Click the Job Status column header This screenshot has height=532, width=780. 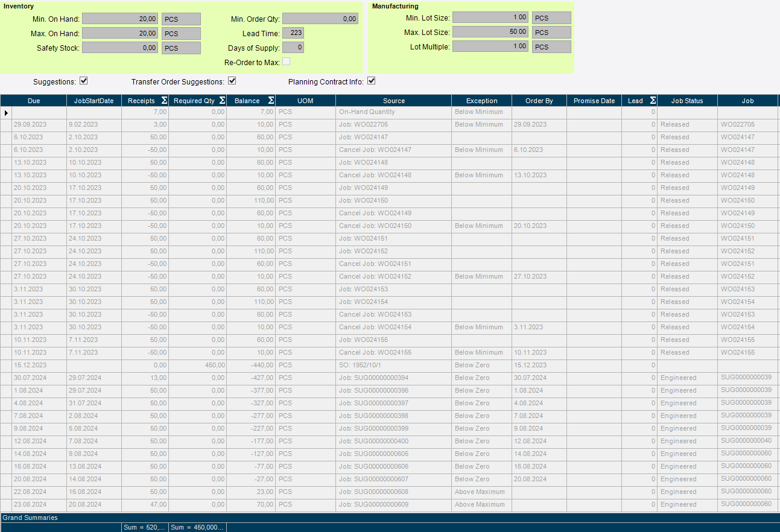pos(688,101)
